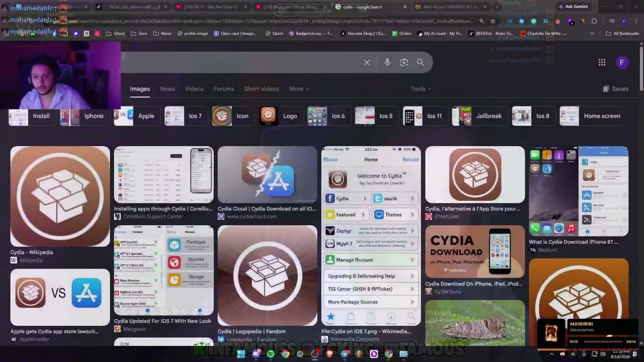Open the Windows Start menu
Screen dimensions: 644x362
coord(241,354)
